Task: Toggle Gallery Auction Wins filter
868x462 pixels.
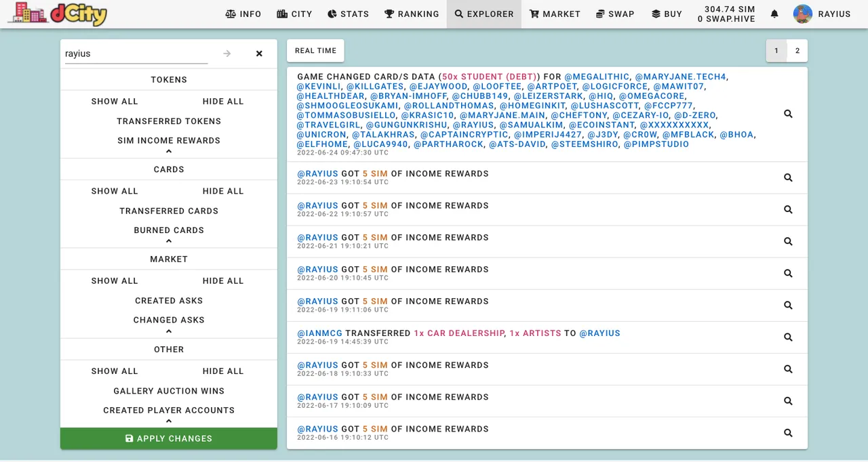Action: pyautogui.click(x=169, y=391)
